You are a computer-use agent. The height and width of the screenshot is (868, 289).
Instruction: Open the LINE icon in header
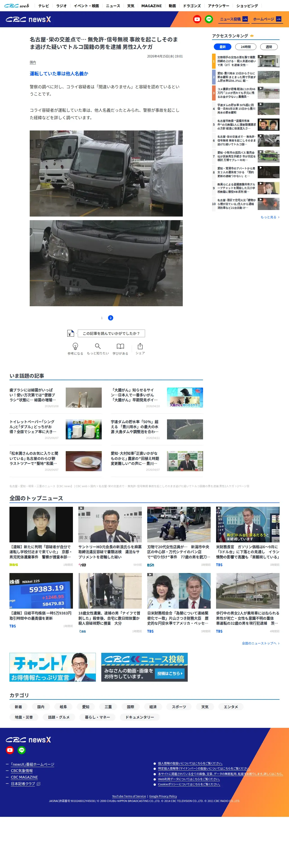click(209, 19)
